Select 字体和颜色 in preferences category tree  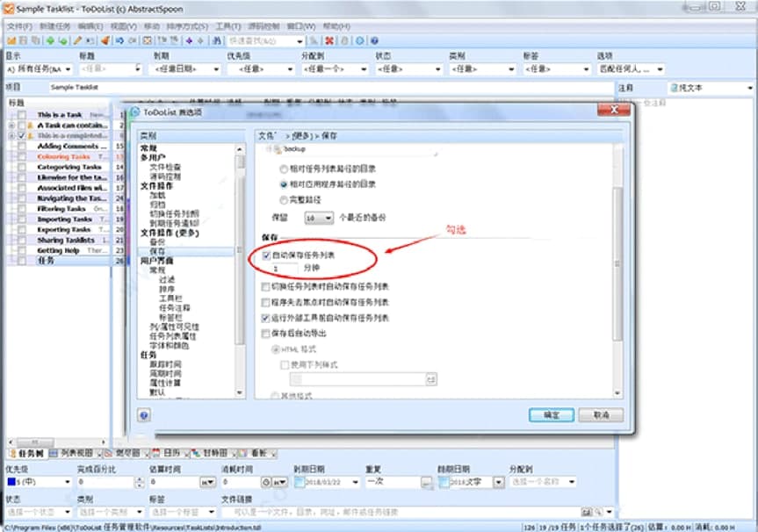(170, 346)
